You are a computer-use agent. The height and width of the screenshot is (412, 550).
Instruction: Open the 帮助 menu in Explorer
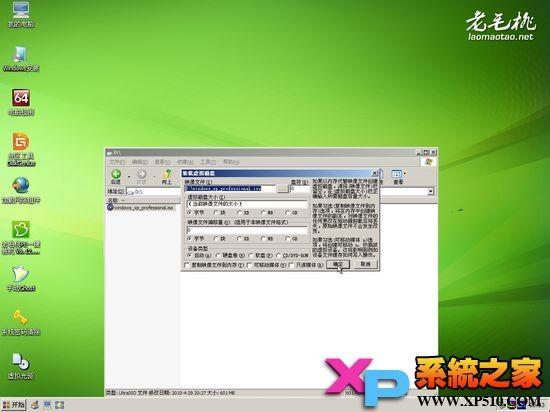tap(231, 162)
